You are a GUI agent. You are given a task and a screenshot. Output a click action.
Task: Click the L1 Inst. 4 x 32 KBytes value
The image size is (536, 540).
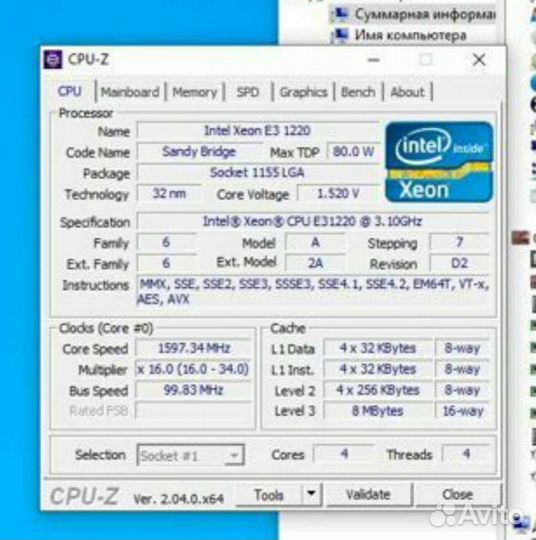(378, 369)
